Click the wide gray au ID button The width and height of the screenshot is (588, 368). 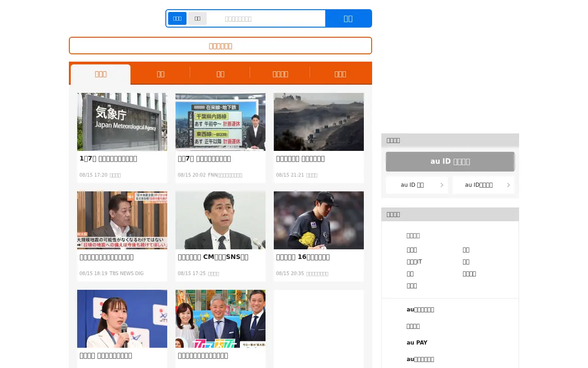tap(450, 161)
